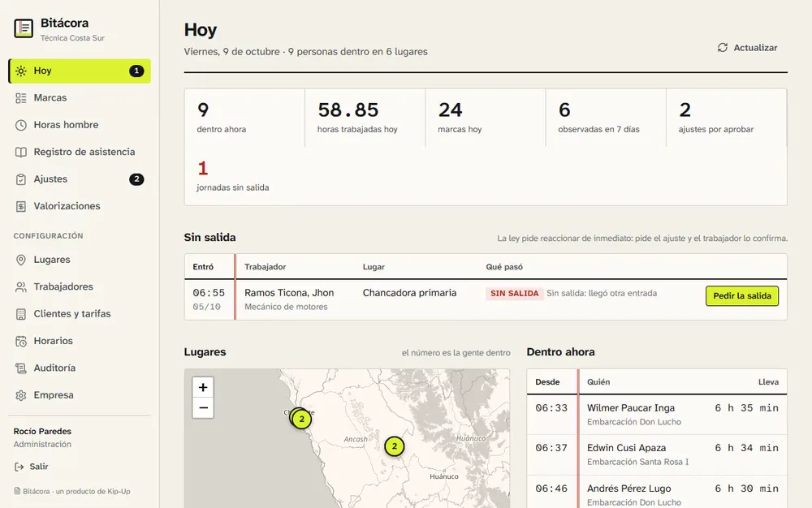
Task: Click the coastal map marker showing 2
Action: 301,419
